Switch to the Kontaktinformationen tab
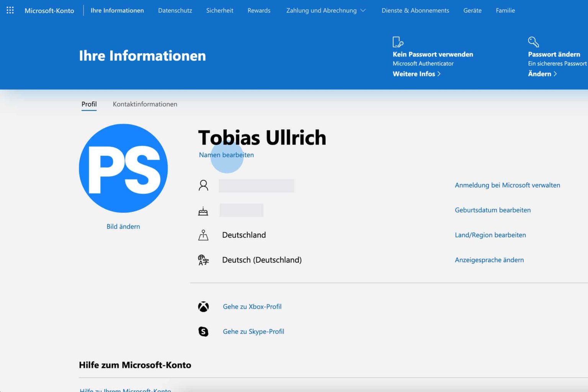 [x=145, y=104]
